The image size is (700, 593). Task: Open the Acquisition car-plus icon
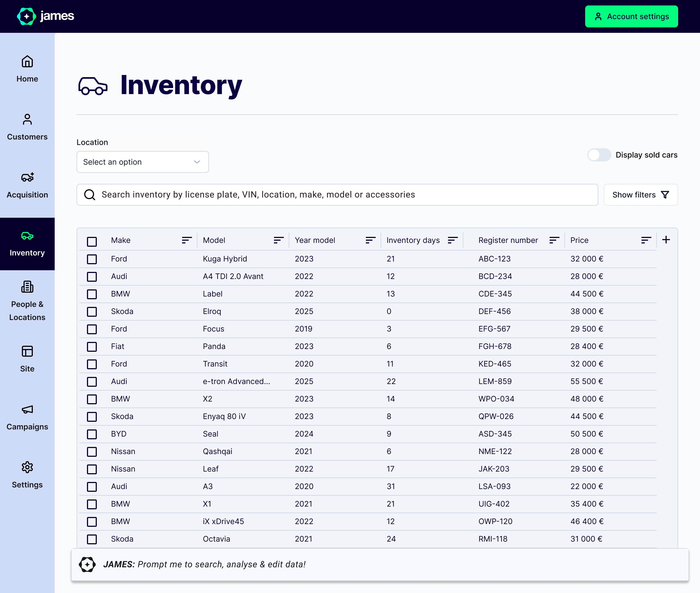click(27, 177)
